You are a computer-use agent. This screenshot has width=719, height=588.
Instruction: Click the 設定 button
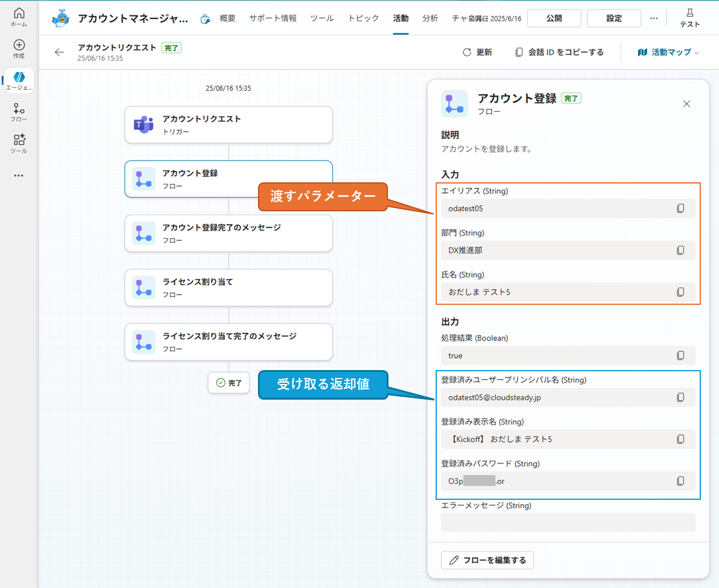[x=614, y=18]
